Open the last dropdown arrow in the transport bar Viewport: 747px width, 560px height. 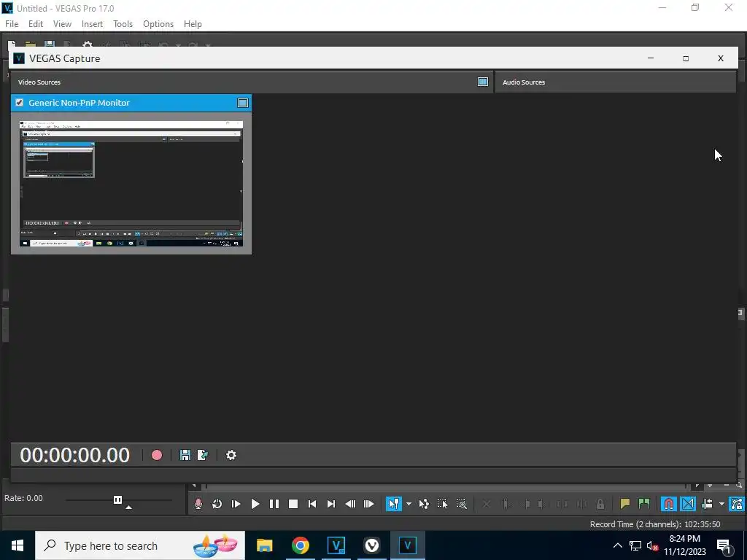(x=721, y=504)
